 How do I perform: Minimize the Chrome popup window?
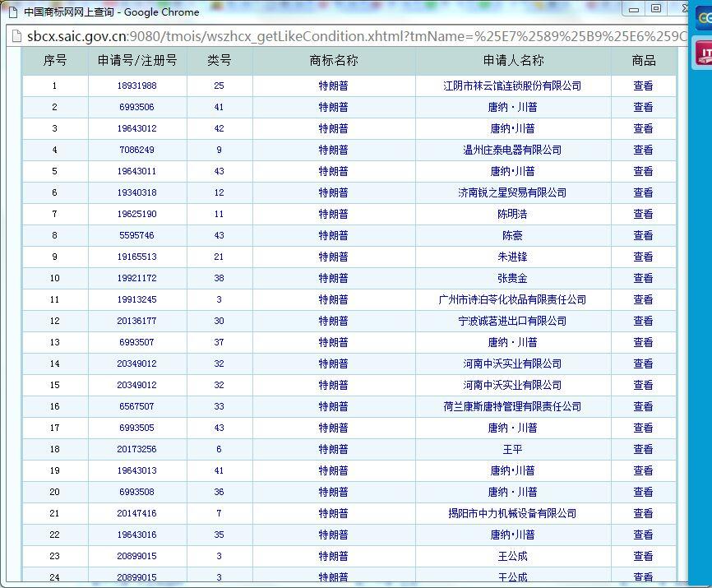click(x=634, y=9)
